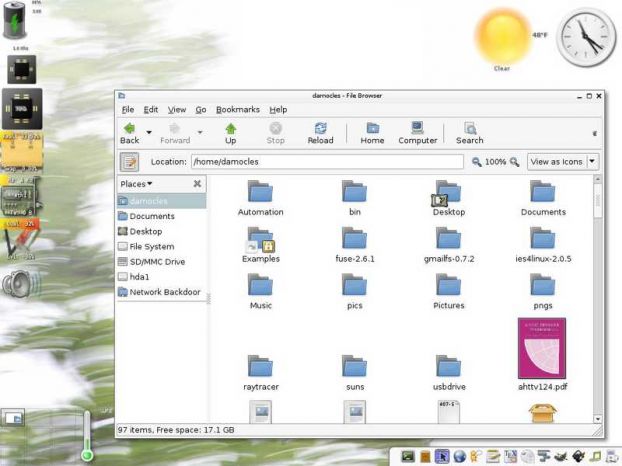Open the View as Icons dropdown

tap(562, 162)
